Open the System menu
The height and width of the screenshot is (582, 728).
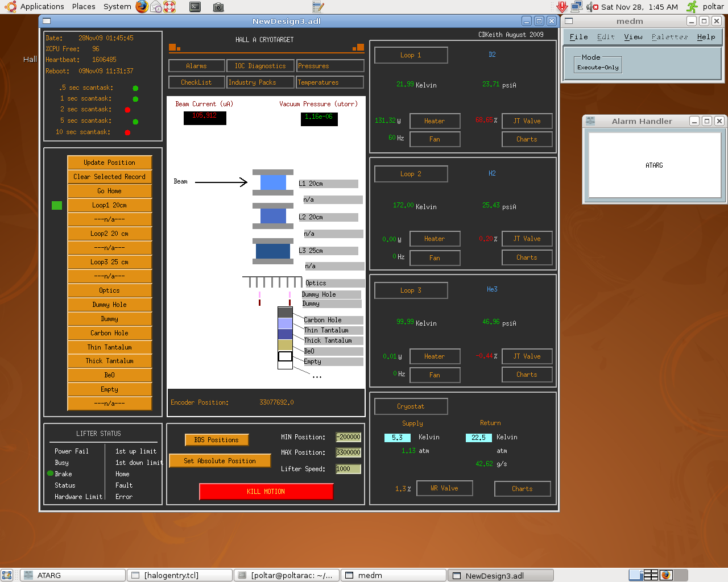pos(117,7)
